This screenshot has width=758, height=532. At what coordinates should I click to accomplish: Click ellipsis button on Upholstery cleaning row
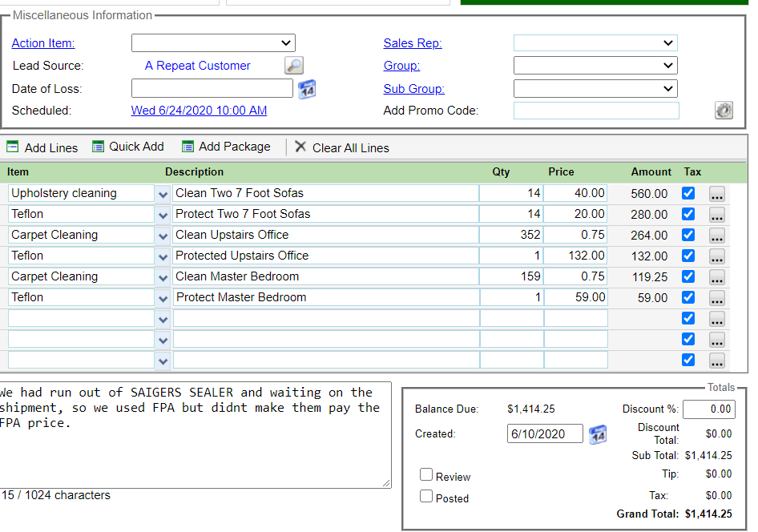pos(717,193)
